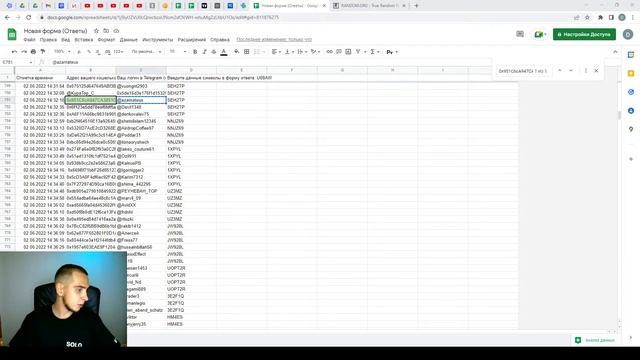Viewport: 640px width, 360px height.
Task: Insert a link from the toolbar
Action: [329, 52]
